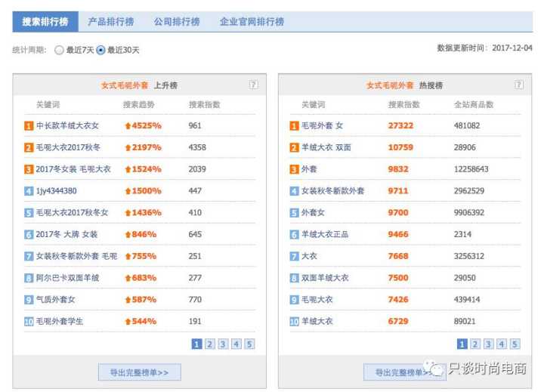Export full list in 上升榜 panel

pyautogui.click(x=140, y=372)
